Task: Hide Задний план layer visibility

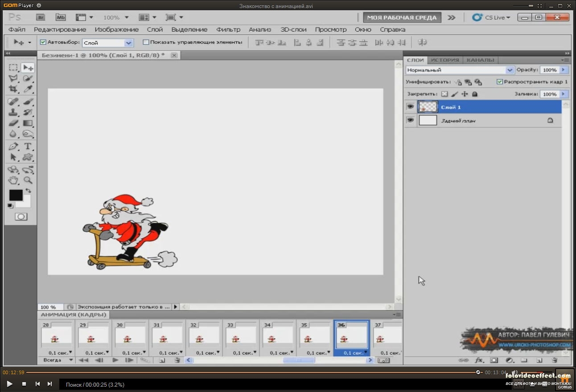Action: coord(410,120)
